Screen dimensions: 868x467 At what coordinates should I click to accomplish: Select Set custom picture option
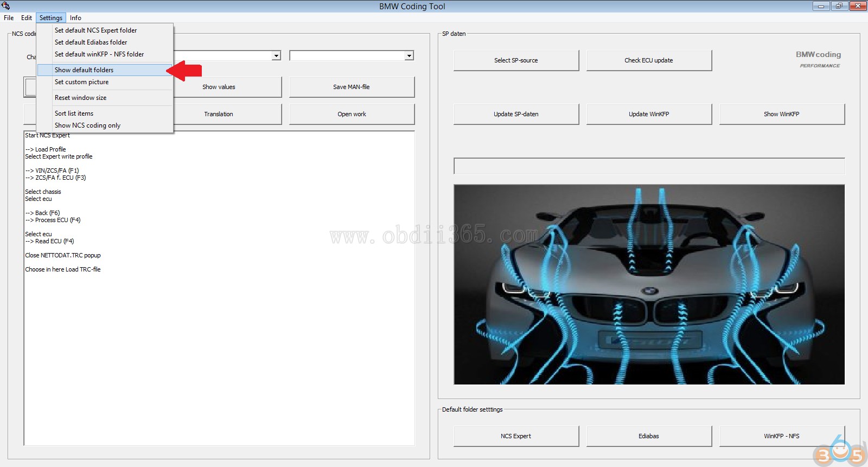click(x=105, y=82)
